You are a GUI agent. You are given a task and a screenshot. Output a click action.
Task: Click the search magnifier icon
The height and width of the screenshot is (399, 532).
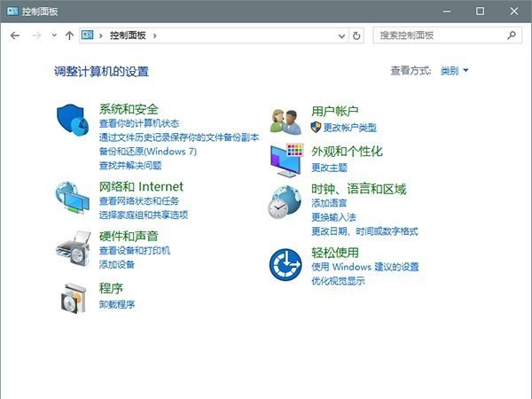[x=512, y=35]
